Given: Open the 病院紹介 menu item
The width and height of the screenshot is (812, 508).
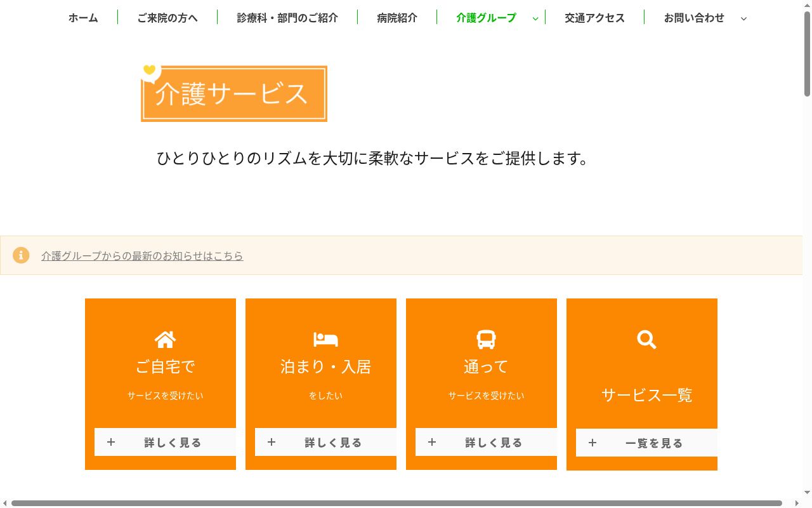Looking at the screenshot, I should [x=397, y=18].
